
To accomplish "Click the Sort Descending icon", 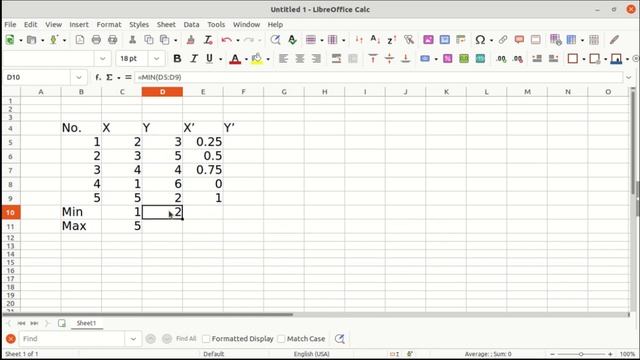I will pos(392,40).
